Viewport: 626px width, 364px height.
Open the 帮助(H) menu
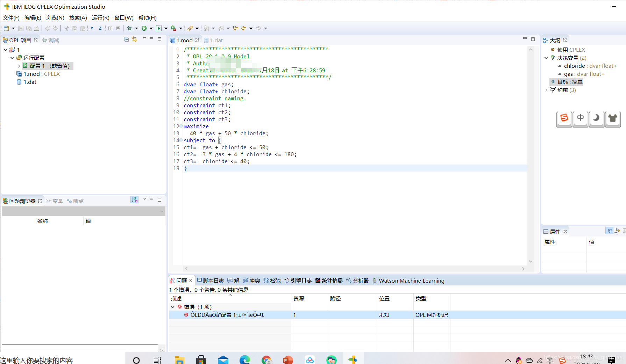(x=147, y=18)
